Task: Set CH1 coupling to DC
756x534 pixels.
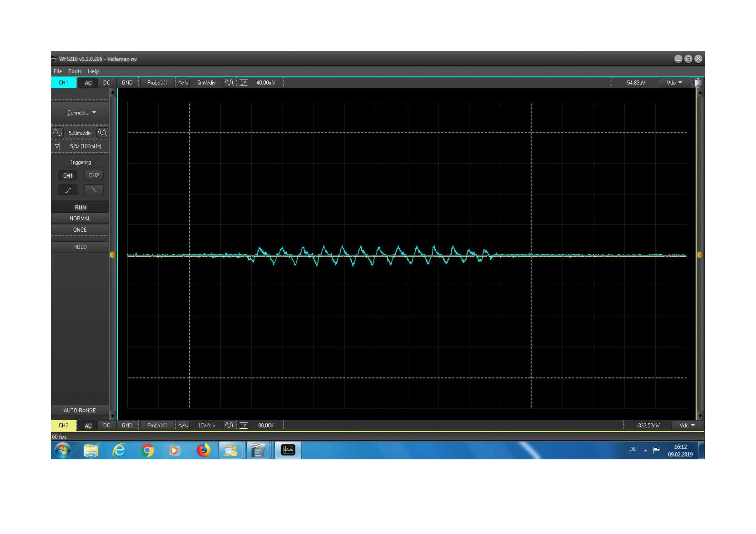Action: tap(107, 83)
